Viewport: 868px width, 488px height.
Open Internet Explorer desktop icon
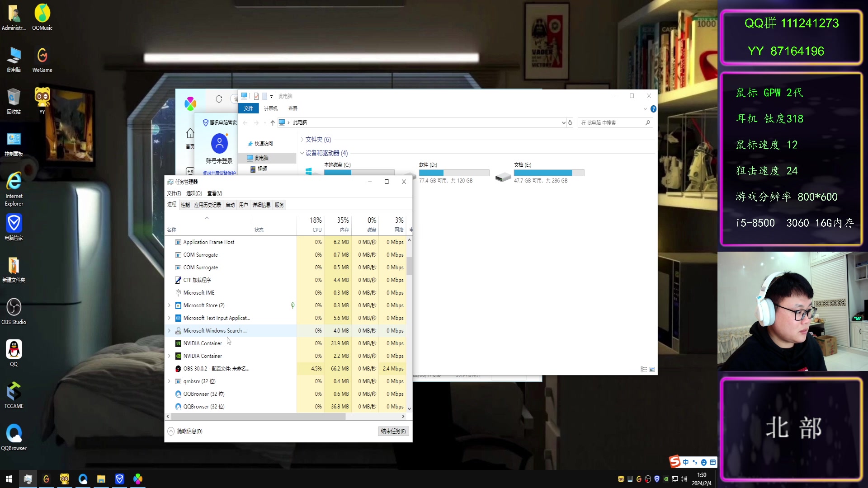click(14, 189)
